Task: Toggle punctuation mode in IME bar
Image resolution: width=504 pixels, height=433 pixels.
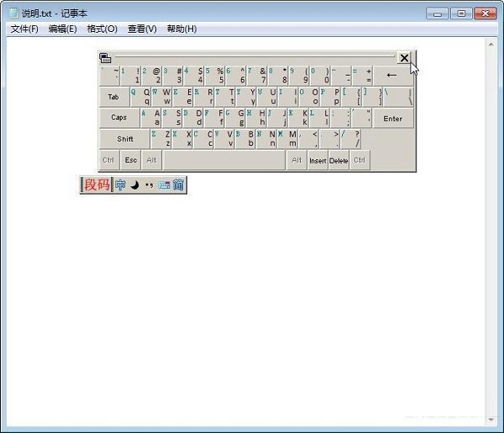Action: 149,185
